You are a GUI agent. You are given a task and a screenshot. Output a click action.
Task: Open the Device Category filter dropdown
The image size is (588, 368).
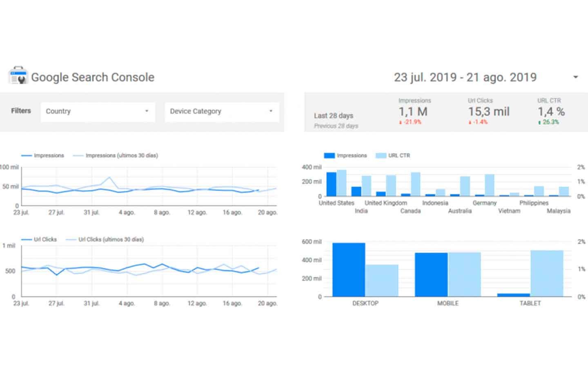(222, 112)
